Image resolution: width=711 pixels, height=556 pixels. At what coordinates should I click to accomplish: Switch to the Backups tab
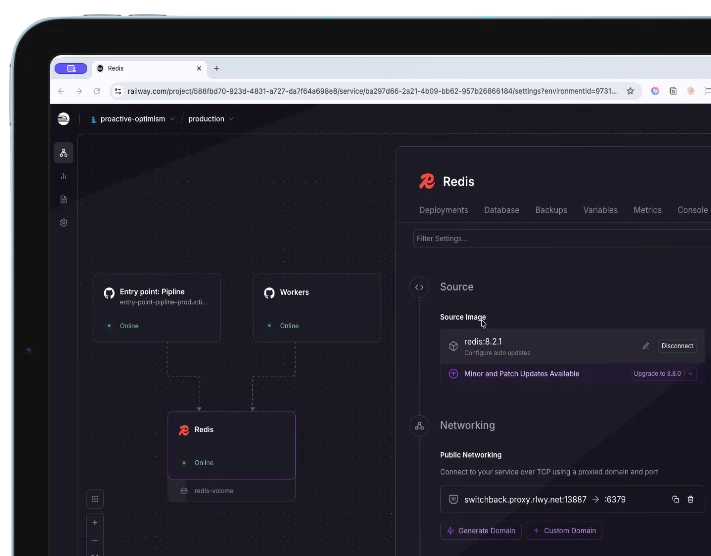click(x=551, y=210)
